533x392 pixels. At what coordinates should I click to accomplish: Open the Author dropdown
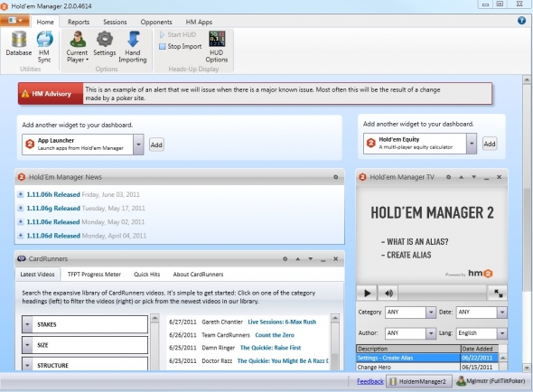pos(431,333)
